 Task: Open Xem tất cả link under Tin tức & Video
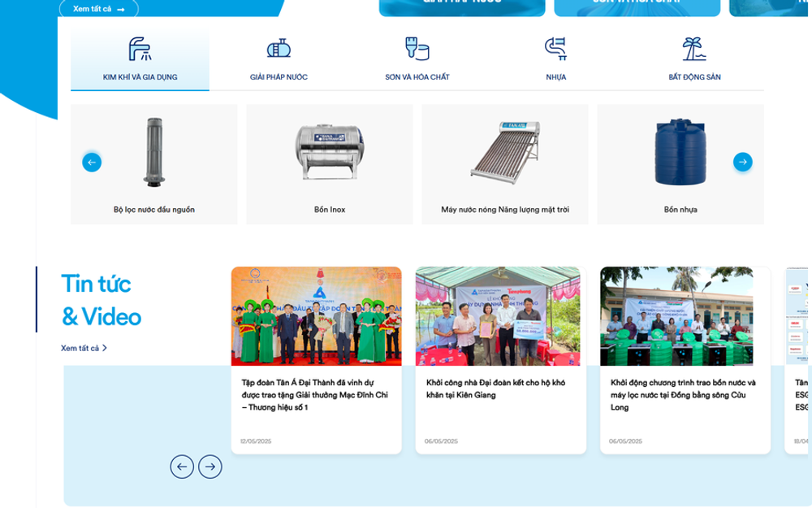[x=84, y=348]
